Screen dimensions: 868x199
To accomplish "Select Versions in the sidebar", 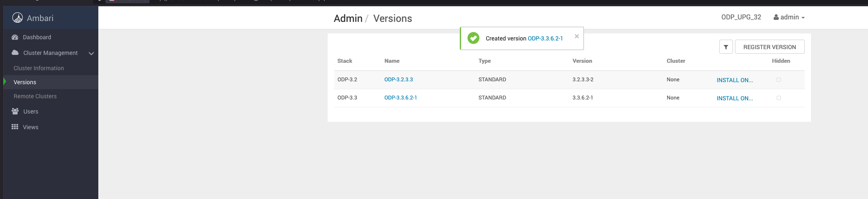I will 25,82.
